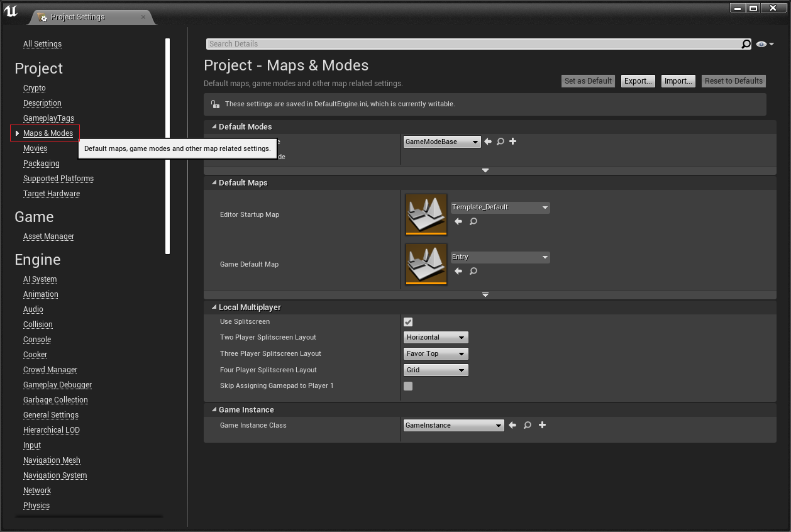Screen dimensions: 791x532
Task: Collapse the Game Instance section
Action: click(214, 410)
